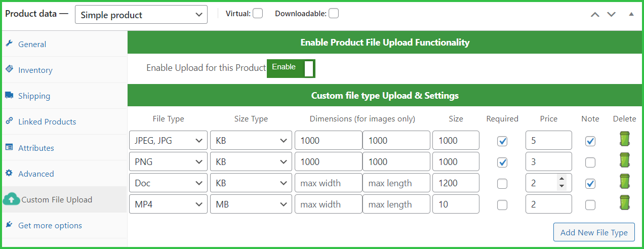This screenshot has width=644, height=249.
Task: Increase Doc price using up stepper arrow
Action: pos(561,179)
